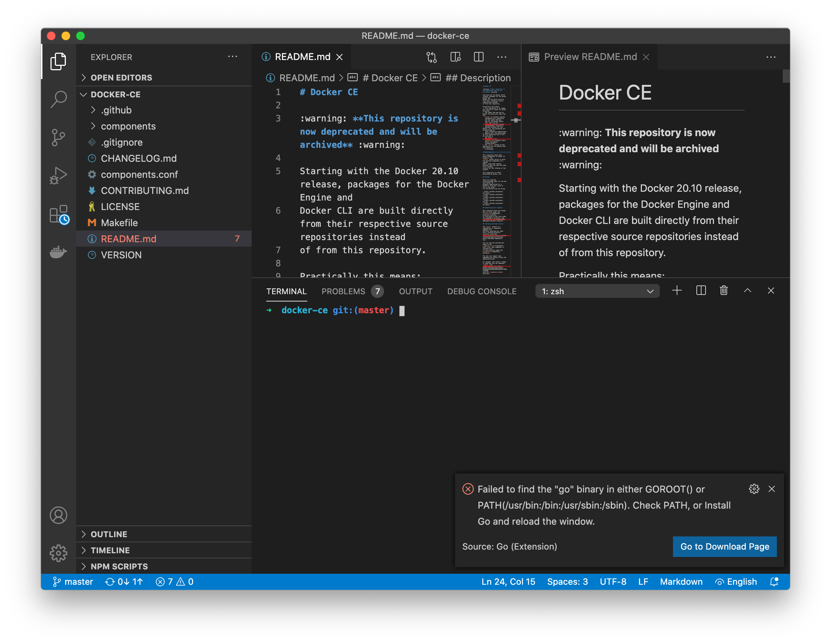The image size is (831, 644).
Task: Click Open Preview to the Side icon
Action: point(455,57)
